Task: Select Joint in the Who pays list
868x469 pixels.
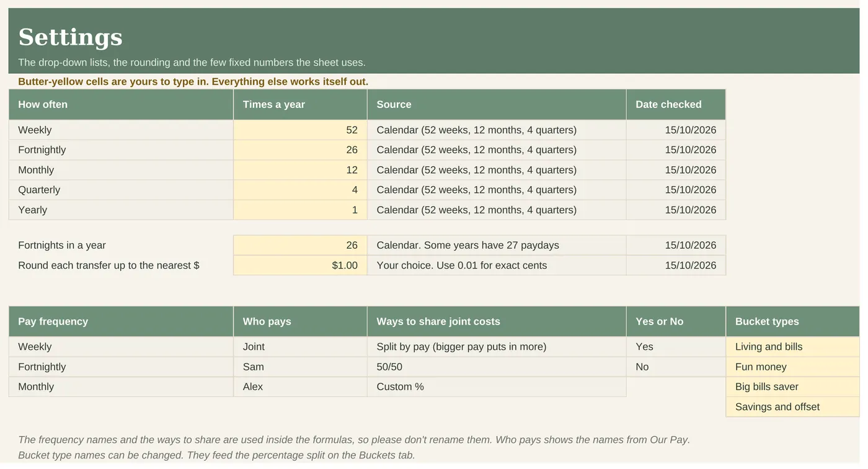Action: pyautogui.click(x=300, y=347)
